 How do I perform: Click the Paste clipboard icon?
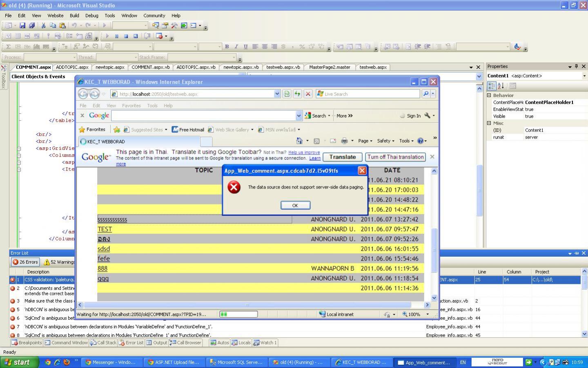coord(62,25)
